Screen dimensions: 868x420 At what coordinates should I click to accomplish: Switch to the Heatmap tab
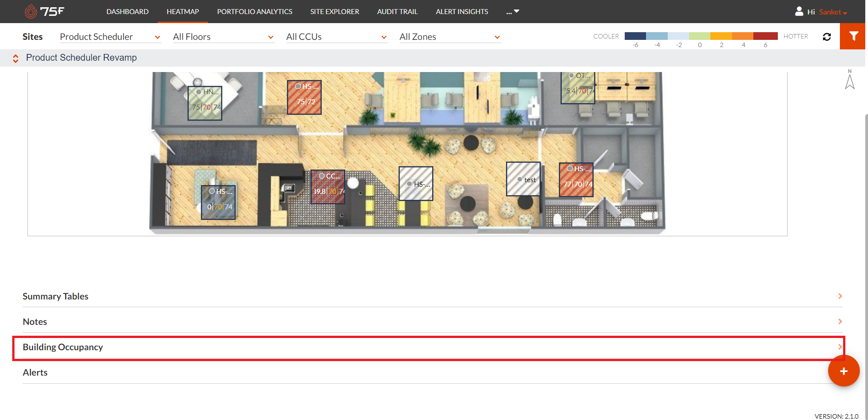click(x=183, y=11)
